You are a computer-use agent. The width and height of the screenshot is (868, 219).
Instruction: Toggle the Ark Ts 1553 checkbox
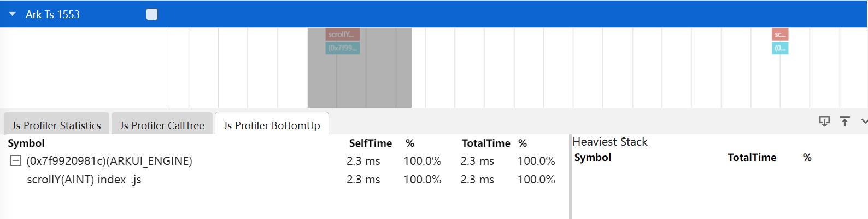(x=152, y=14)
